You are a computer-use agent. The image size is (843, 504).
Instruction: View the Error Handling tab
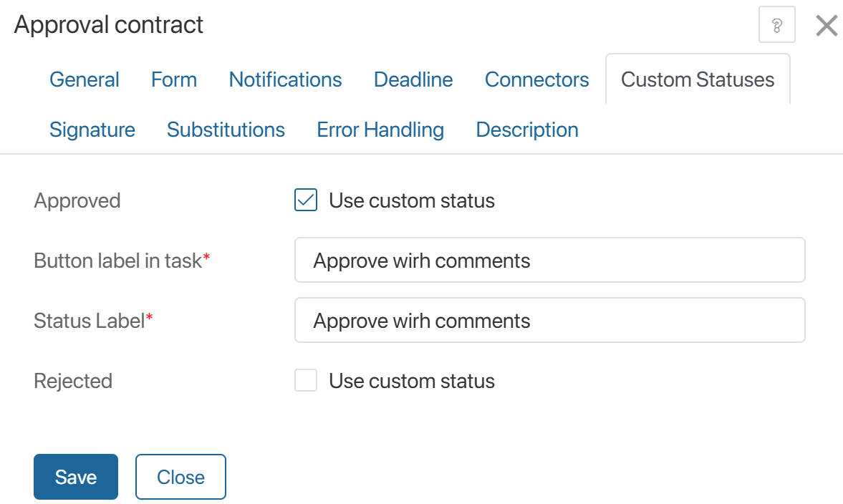[380, 130]
